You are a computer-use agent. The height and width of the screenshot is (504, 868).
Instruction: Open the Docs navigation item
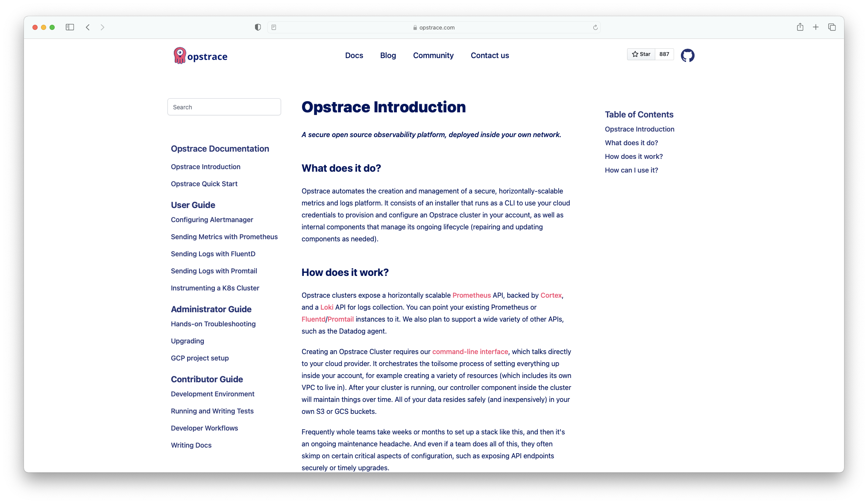[354, 56]
